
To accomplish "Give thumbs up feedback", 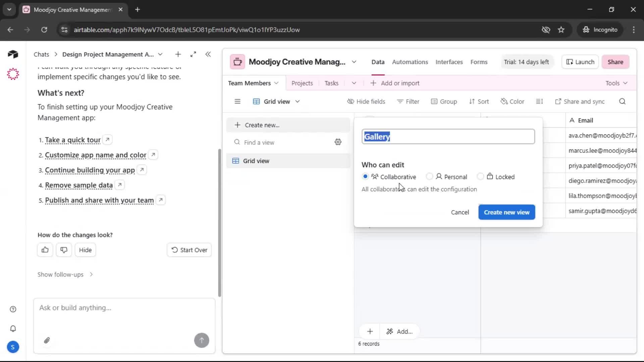I will tap(45, 250).
